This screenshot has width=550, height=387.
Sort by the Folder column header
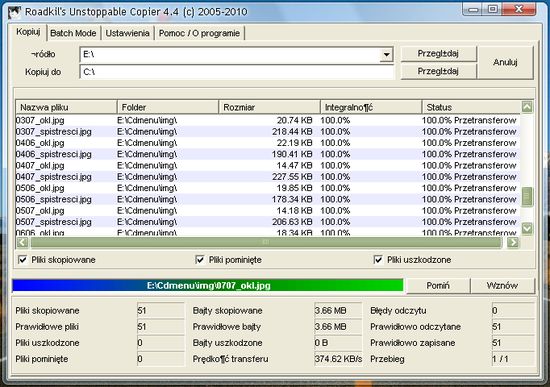(168, 107)
